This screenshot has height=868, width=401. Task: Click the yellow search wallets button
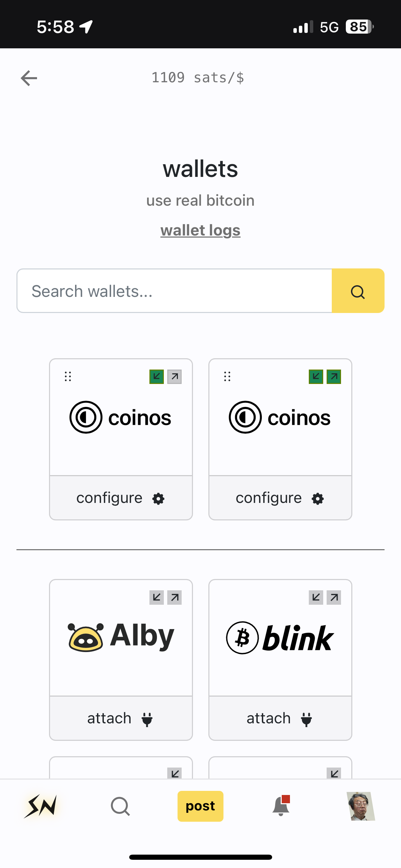[x=358, y=291]
